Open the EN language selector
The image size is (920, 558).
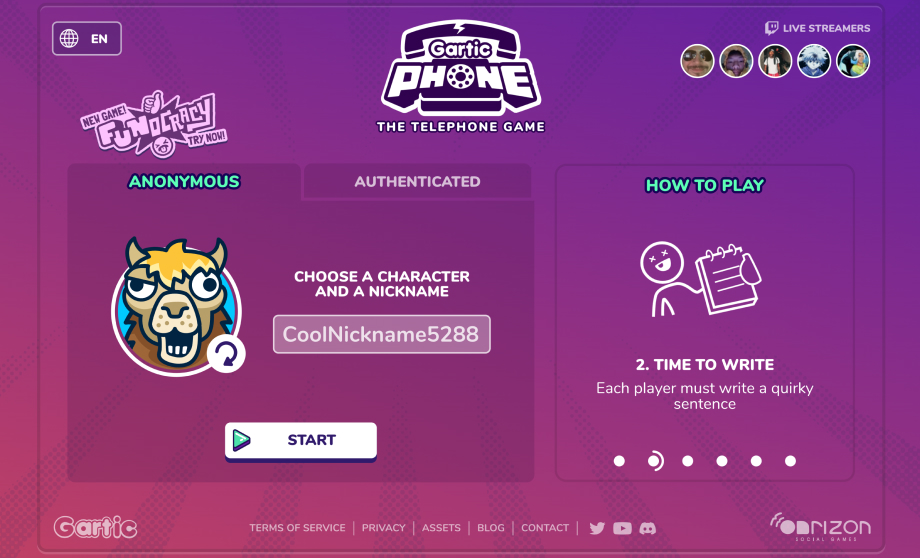click(x=87, y=39)
